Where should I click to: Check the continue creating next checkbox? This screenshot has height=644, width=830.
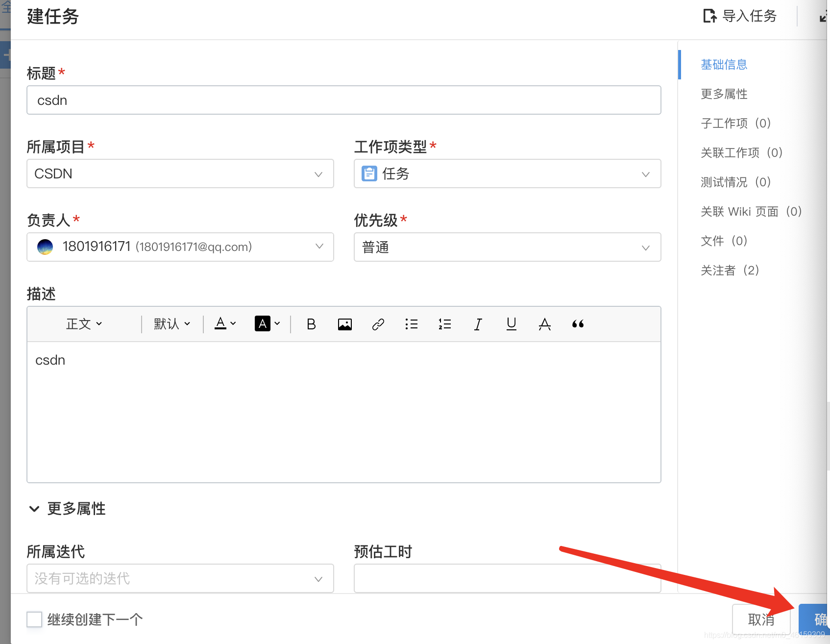(x=34, y=619)
